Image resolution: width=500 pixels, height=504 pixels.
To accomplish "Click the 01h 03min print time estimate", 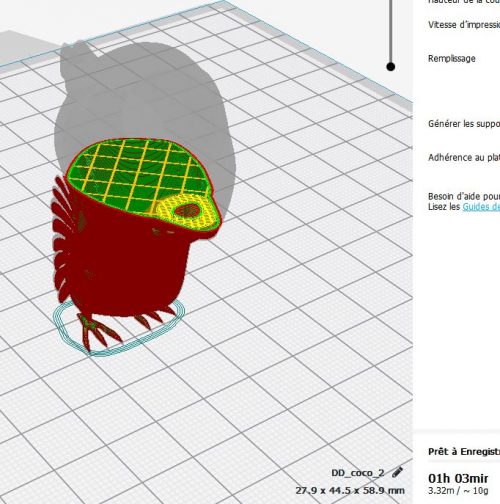I will pos(458,478).
